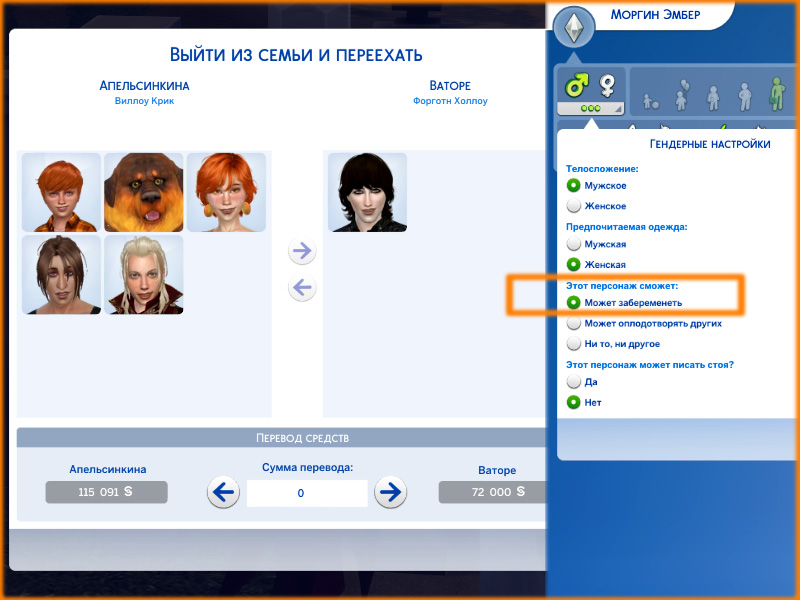Choose the young adult age icon
800x600 pixels.
click(744, 96)
